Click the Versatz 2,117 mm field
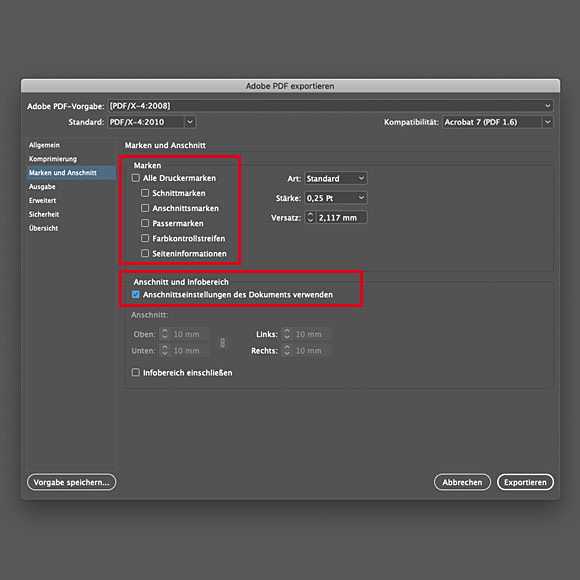The height and width of the screenshot is (580, 580). (x=342, y=218)
